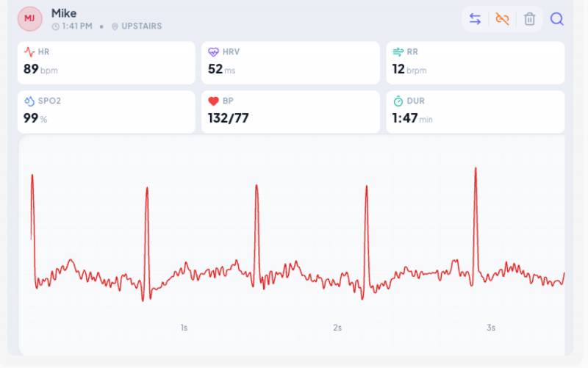Open search with the magnifier icon
The image size is (588, 368).
tap(557, 19)
